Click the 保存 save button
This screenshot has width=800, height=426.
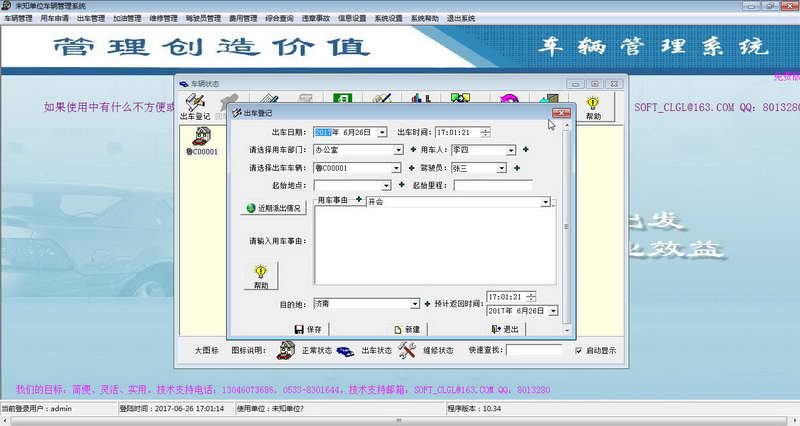point(309,330)
